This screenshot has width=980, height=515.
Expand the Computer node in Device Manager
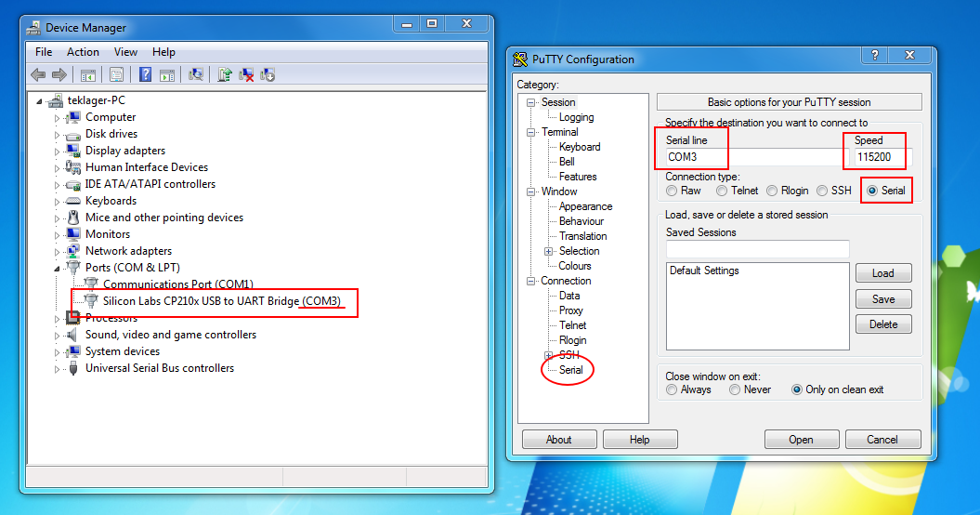57,118
